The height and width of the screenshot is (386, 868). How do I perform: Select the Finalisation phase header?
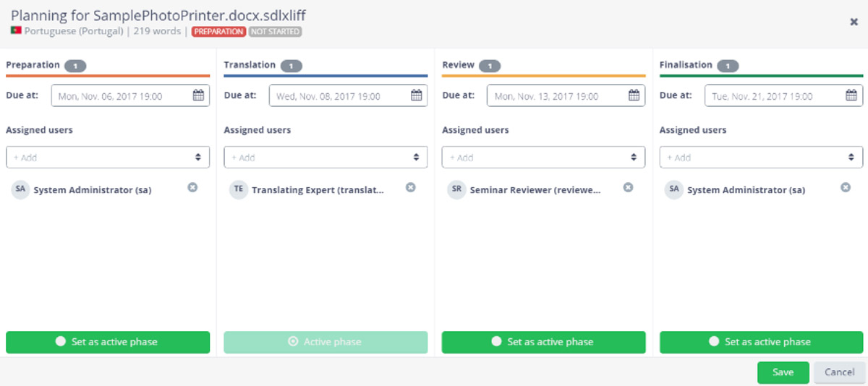(686, 65)
